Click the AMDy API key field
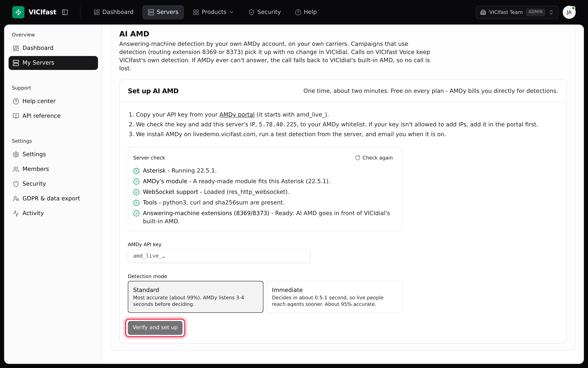The image size is (588, 368). tap(219, 256)
